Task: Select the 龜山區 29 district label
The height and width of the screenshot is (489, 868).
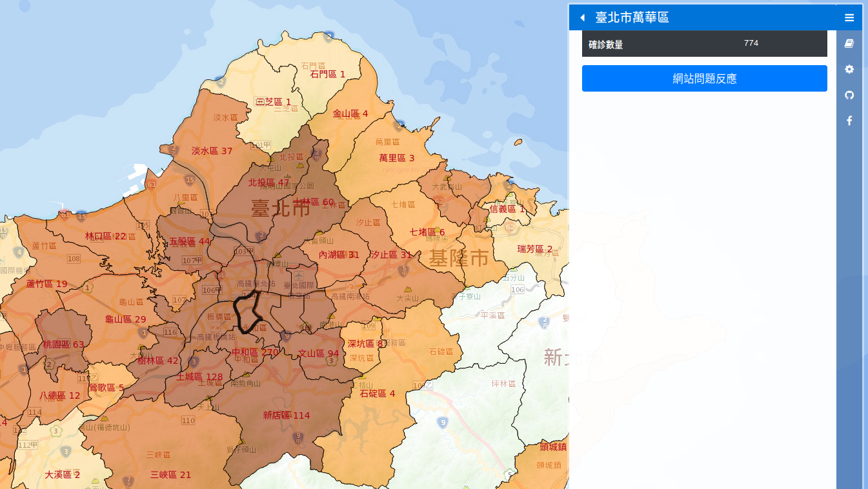Action: 126,319
